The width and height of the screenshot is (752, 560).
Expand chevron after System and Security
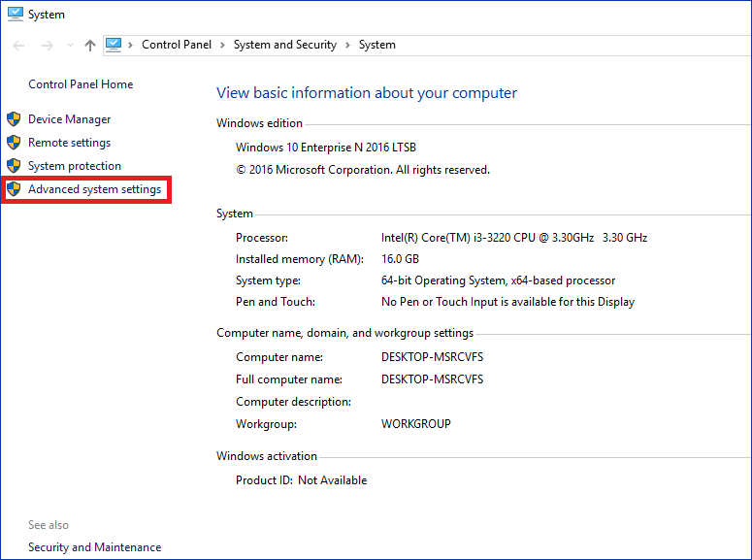[347, 45]
